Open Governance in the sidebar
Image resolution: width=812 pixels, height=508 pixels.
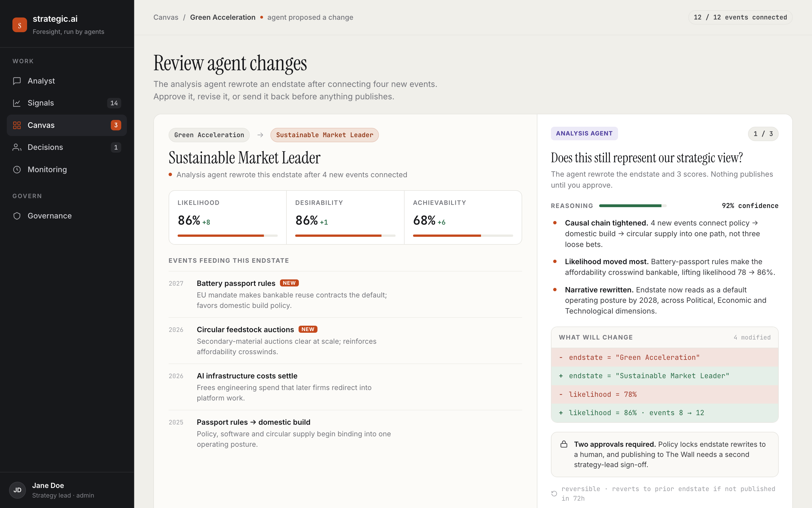67,216
